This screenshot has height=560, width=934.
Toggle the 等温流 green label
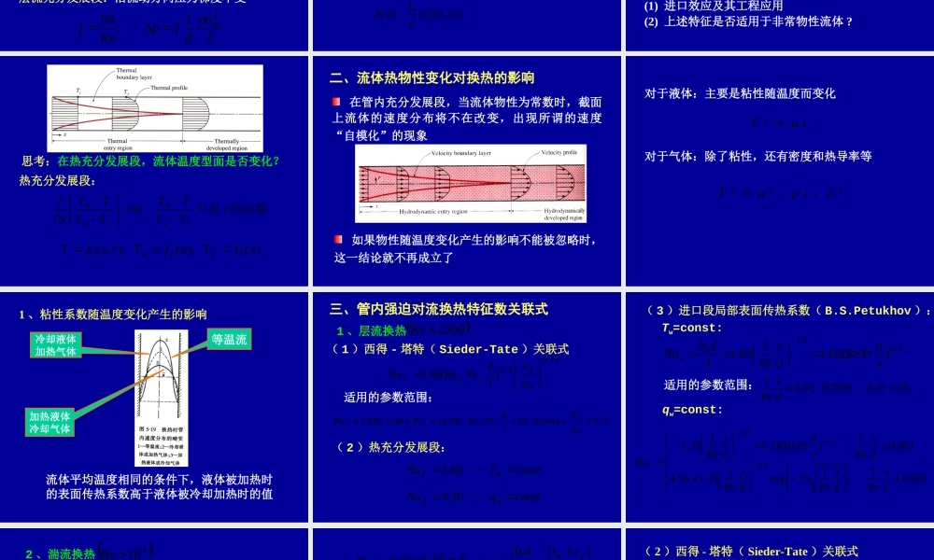(x=229, y=340)
